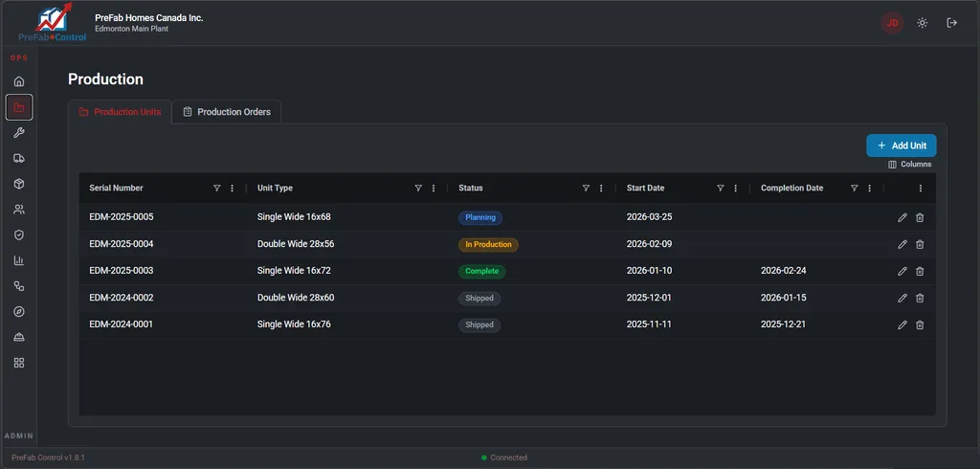The image size is (980, 469).
Task: Edit unit EDM-2025-0003 with pencil icon
Action: [x=902, y=272]
